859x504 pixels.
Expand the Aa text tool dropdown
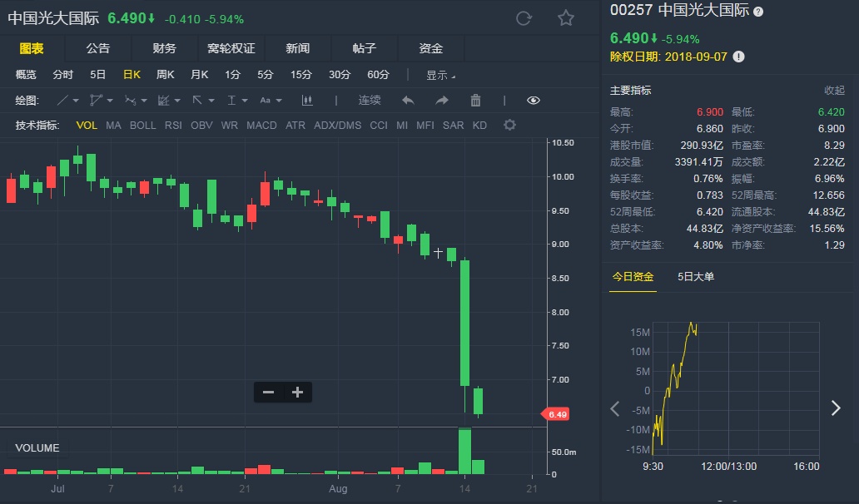271,101
